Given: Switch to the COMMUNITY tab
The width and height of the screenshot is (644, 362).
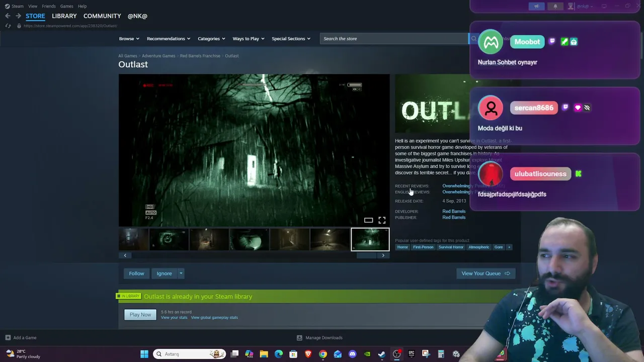Looking at the screenshot, I should click(x=102, y=16).
